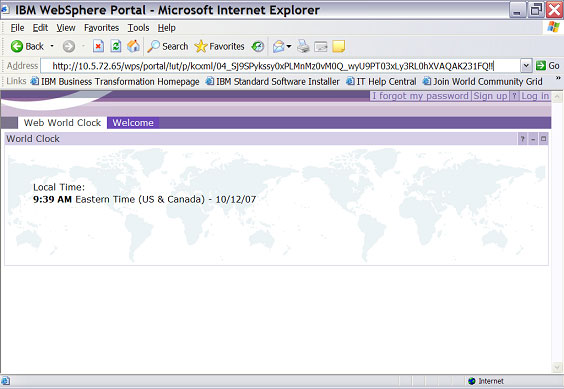The width and height of the screenshot is (564, 389).
Task: Click the Log in link
Action: (535, 96)
